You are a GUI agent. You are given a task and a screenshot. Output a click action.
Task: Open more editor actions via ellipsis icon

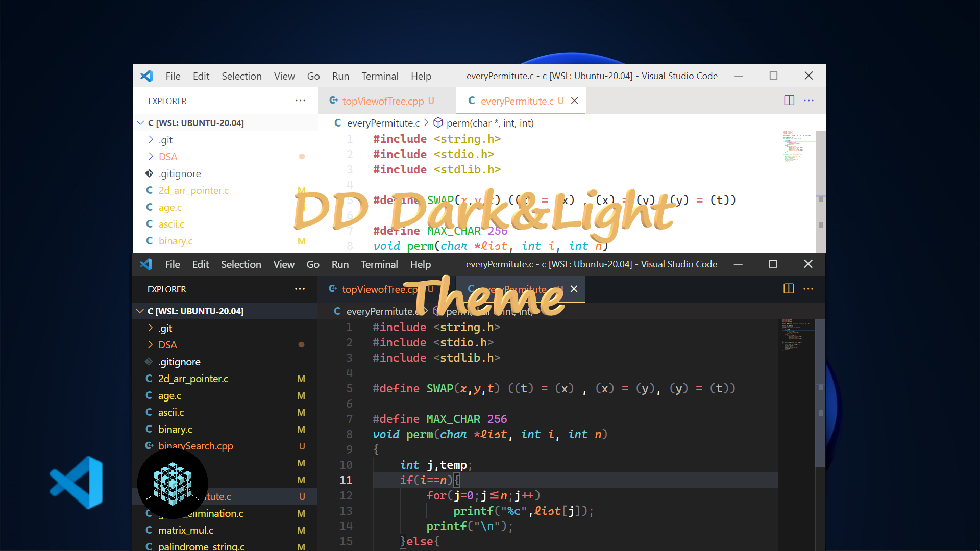click(810, 101)
